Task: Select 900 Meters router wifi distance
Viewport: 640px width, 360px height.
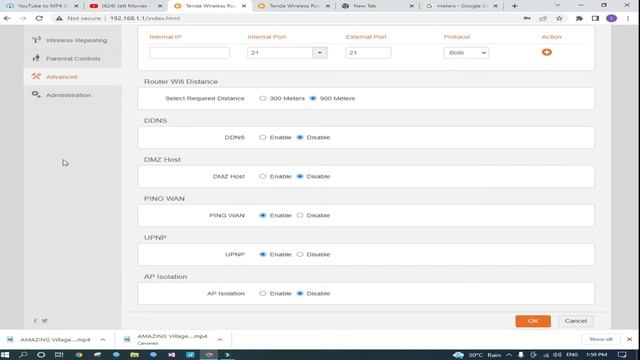Action: tap(313, 98)
